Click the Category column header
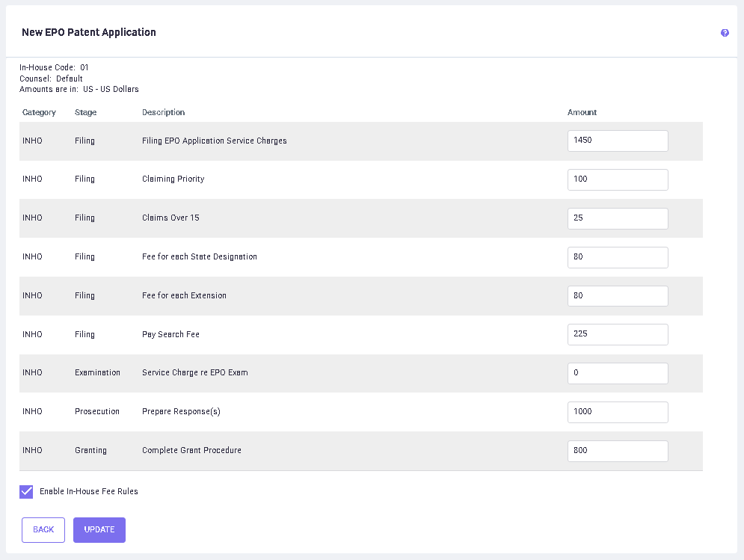This screenshot has width=744, height=560. coord(39,112)
